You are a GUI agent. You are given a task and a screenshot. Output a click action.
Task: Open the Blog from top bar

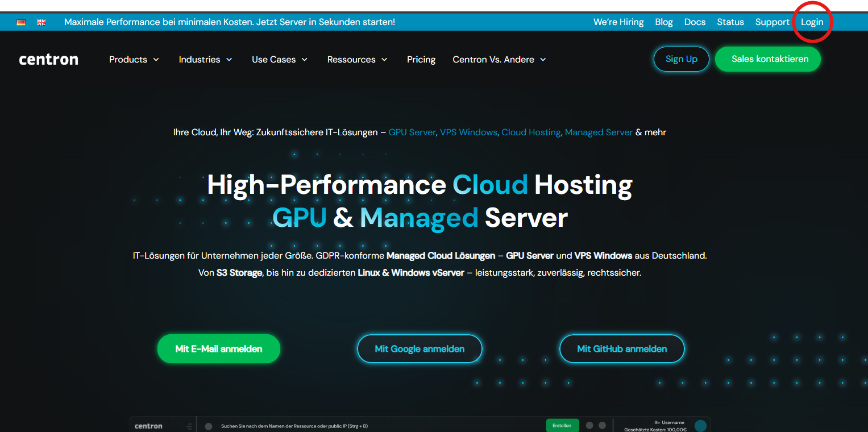pos(663,22)
